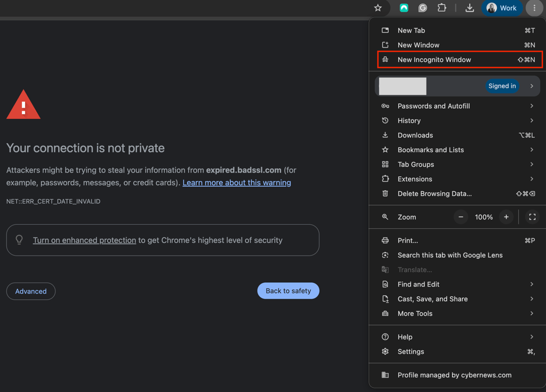Screen dimensions: 546x392
Task: Open a New Incognito Window
Action: tap(460, 60)
